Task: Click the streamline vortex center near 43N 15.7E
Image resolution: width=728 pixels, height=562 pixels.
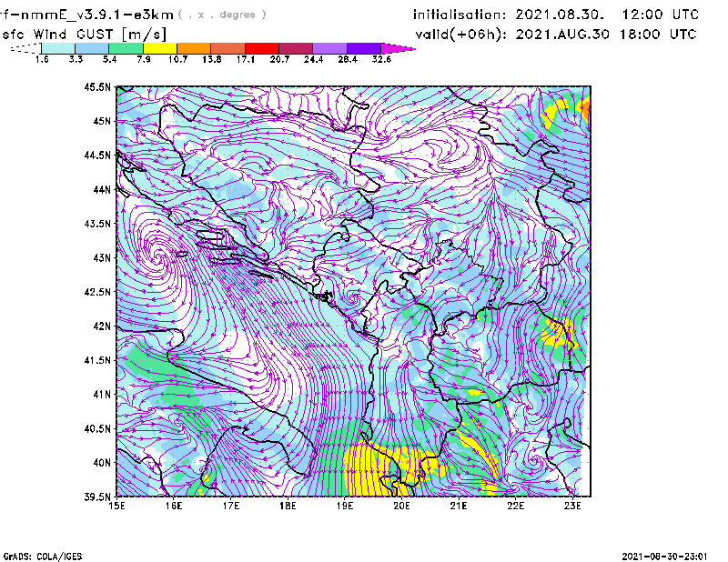Action: (x=158, y=256)
